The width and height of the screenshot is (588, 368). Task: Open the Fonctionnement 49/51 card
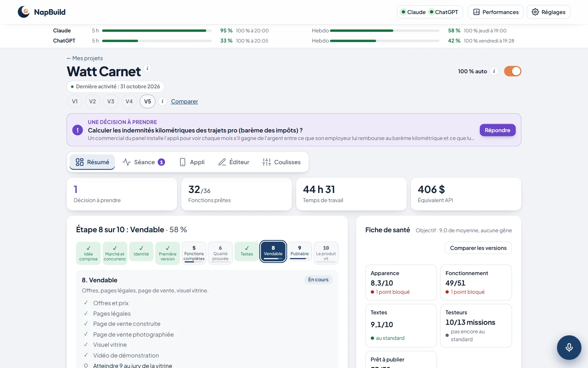pyautogui.click(x=476, y=283)
